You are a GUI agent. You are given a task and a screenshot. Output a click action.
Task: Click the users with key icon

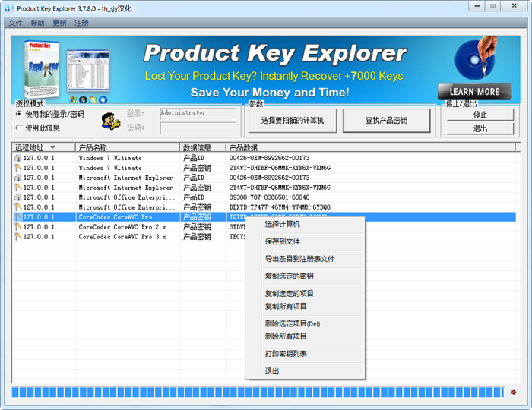pos(111,121)
